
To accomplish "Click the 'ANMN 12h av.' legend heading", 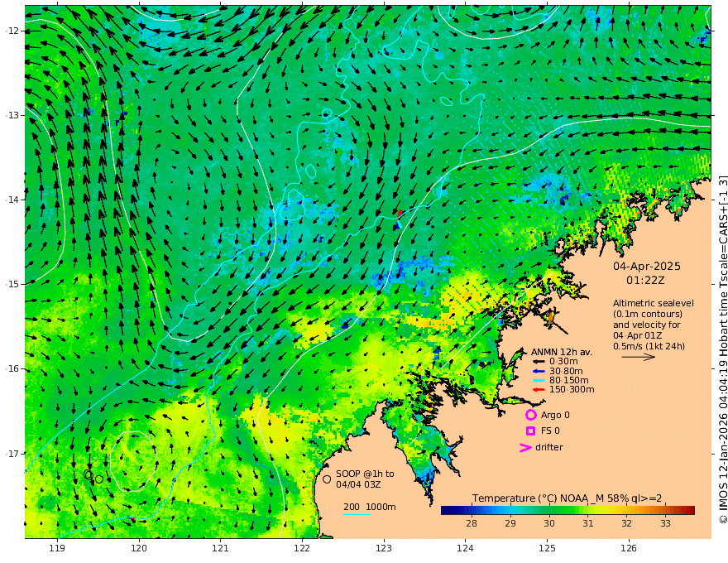I will tap(562, 352).
